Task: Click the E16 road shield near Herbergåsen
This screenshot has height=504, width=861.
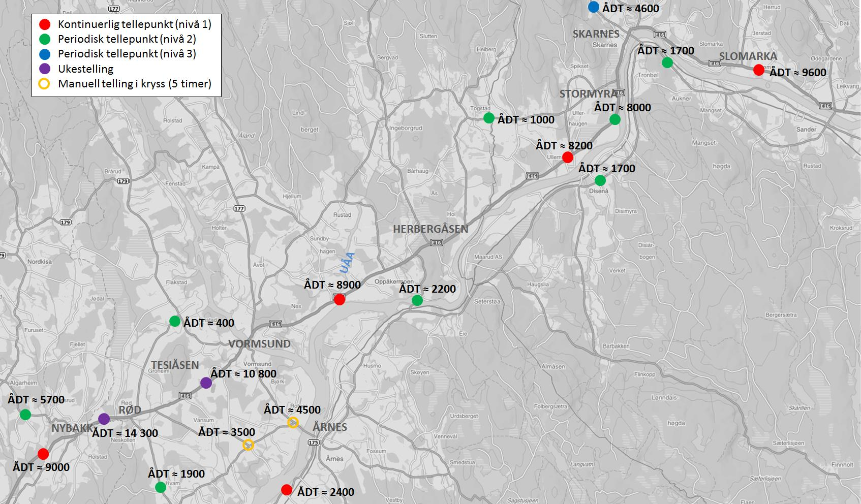Action: tap(437, 243)
